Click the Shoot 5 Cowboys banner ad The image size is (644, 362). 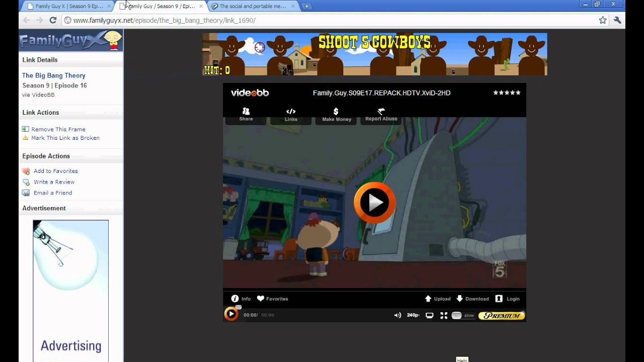374,54
